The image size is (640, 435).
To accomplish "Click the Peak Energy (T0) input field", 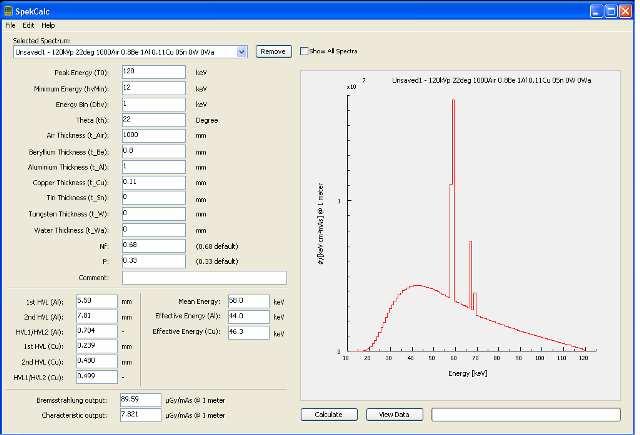I will pyautogui.click(x=154, y=72).
